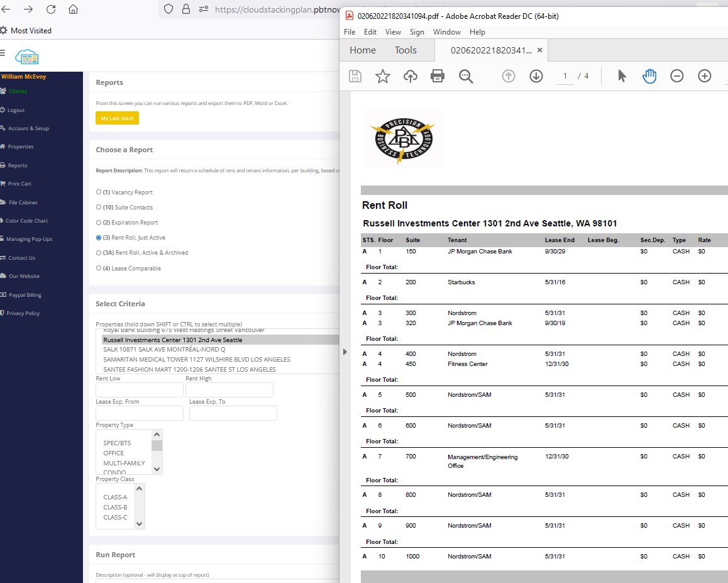Click the browser back arrow
This screenshot has width=728, height=583.
click(x=6, y=9)
